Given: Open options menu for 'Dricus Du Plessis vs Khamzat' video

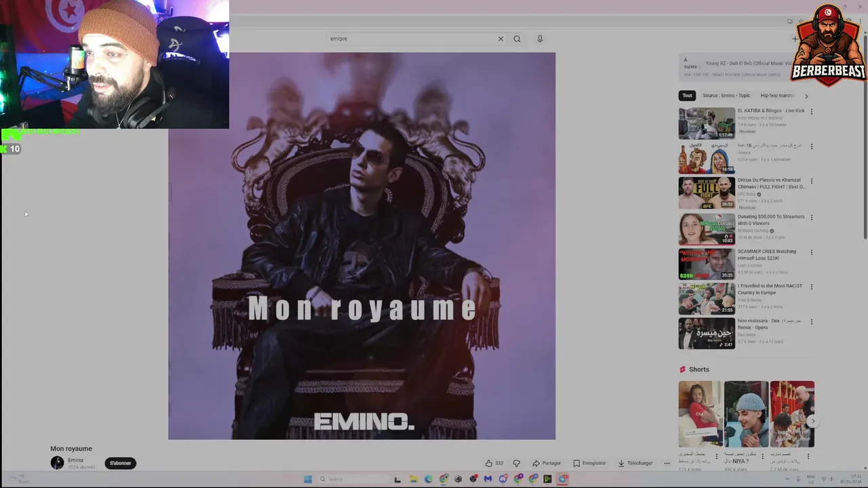Looking at the screenshot, I should 812,181.
